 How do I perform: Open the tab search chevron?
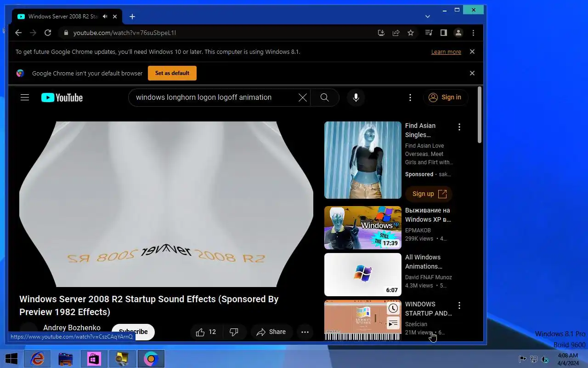point(428,17)
